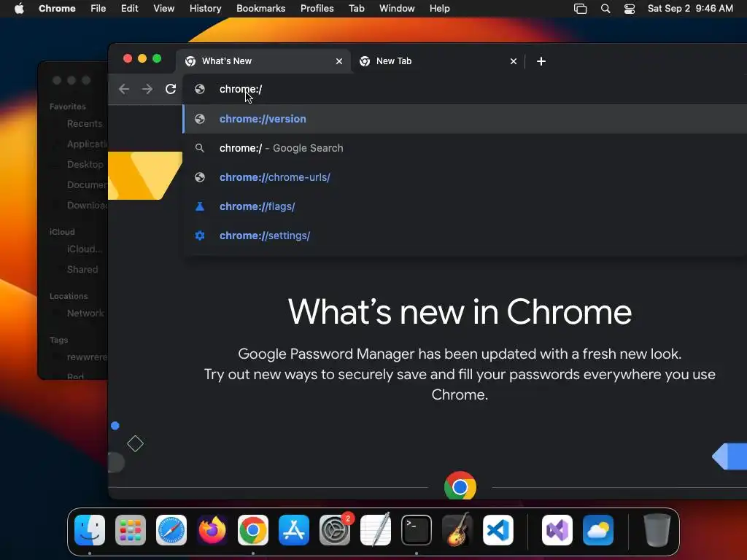The width and height of the screenshot is (747, 560).
Task: Click the Chrome logo on the What's New page
Action: pos(460,486)
